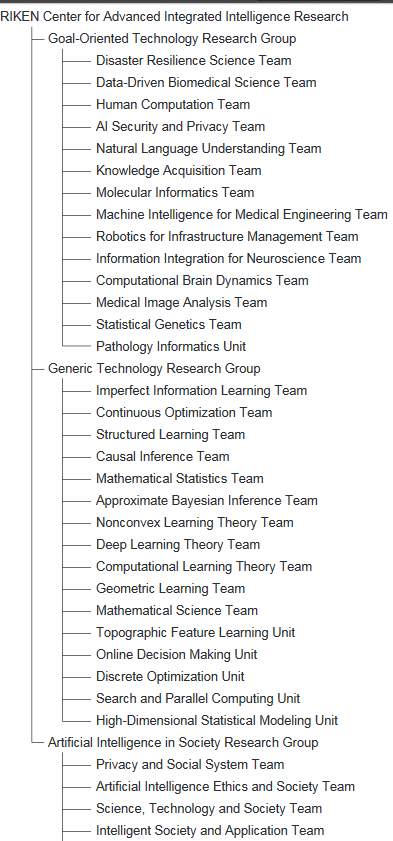Image resolution: width=393 pixels, height=841 pixels.
Task: Open Generic Technology Research Group
Action: (154, 368)
